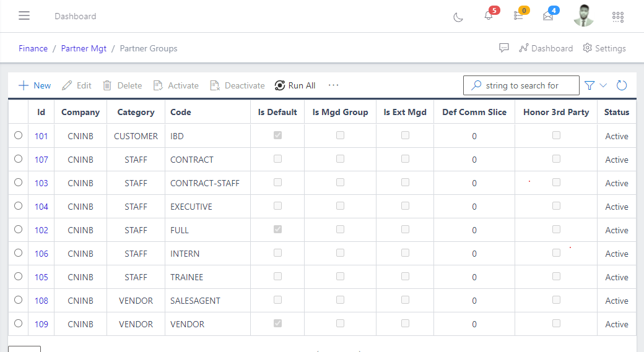Select the radio button for row 103

pos(18,182)
